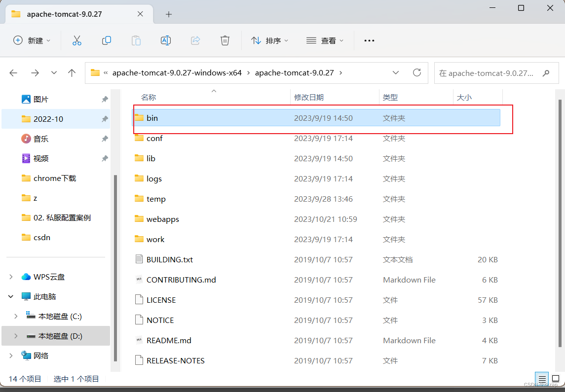Click the file list vertical scrollbar
The width and height of the screenshot is (565, 392).
[x=559, y=223]
